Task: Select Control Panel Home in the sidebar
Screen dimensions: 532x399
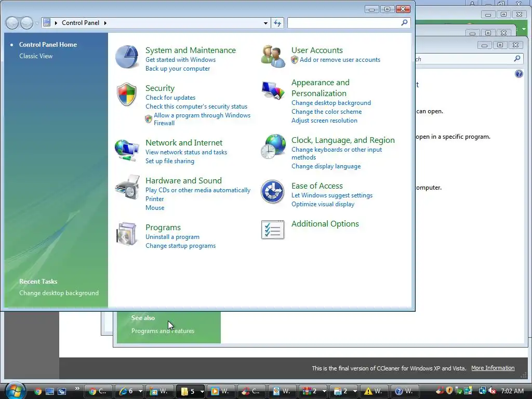Action: pos(48,45)
